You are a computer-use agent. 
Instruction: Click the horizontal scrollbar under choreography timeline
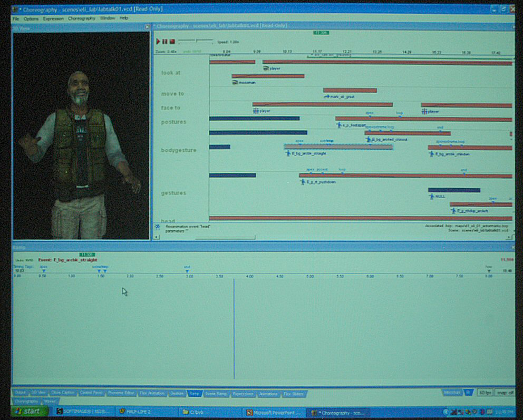point(225,237)
